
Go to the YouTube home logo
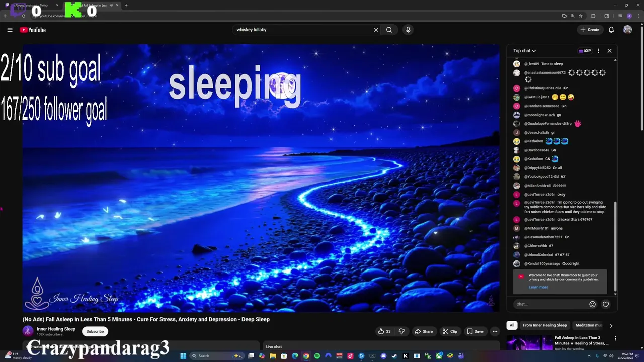33,30
